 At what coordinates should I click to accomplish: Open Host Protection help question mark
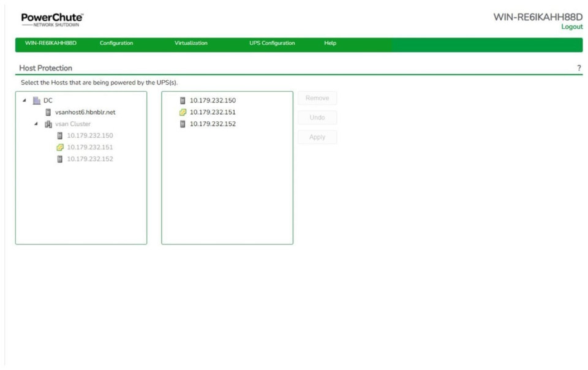pos(579,68)
